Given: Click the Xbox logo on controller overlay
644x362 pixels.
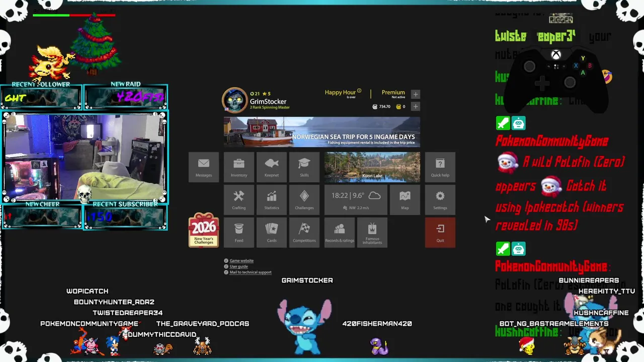Looking at the screenshot, I should (556, 55).
